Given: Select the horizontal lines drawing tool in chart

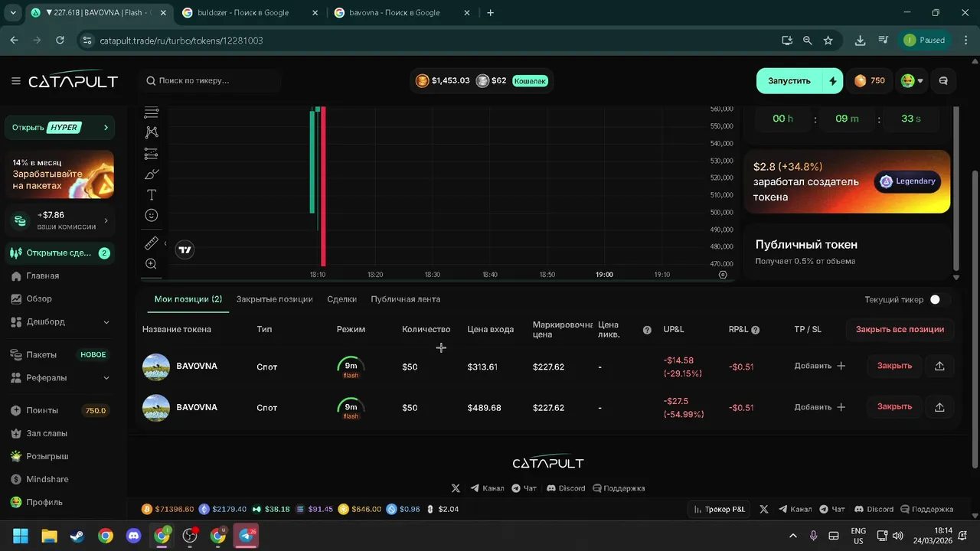Looking at the screenshot, I should coord(152,112).
